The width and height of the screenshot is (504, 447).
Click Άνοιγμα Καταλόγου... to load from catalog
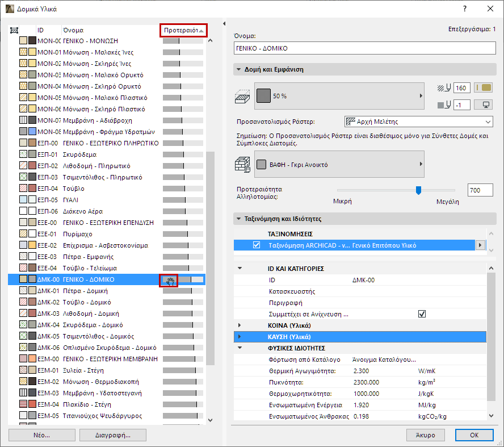pyautogui.click(x=384, y=360)
